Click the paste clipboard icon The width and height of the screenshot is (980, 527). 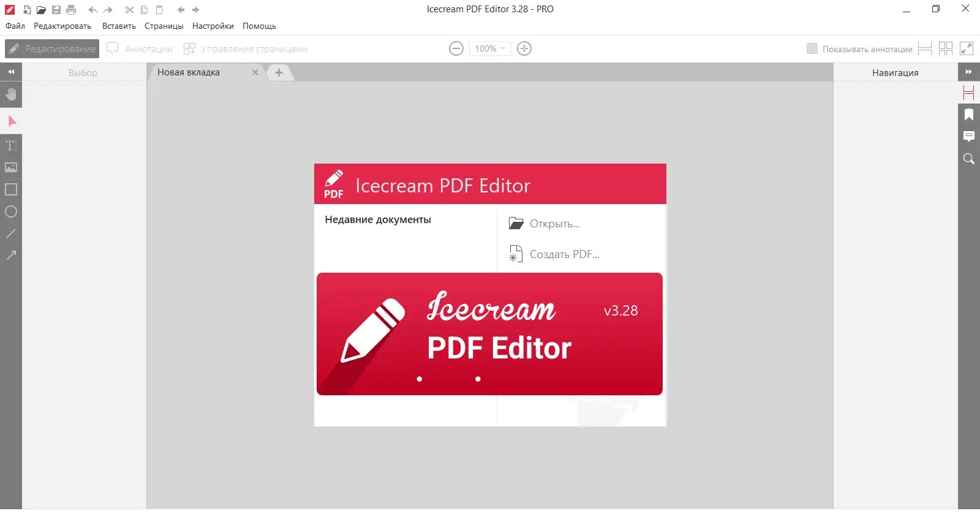click(x=159, y=10)
